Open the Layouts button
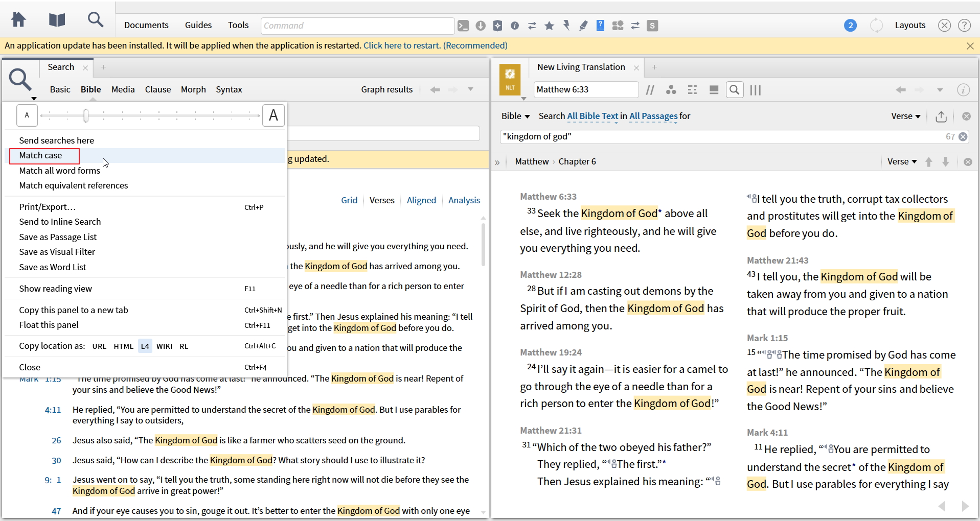This screenshot has width=980, height=521. (909, 25)
